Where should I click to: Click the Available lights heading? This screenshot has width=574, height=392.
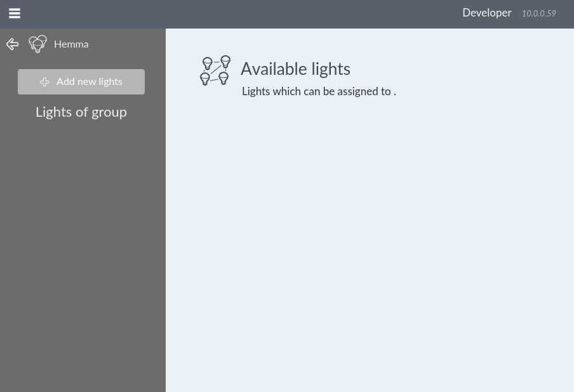pos(295,69)
